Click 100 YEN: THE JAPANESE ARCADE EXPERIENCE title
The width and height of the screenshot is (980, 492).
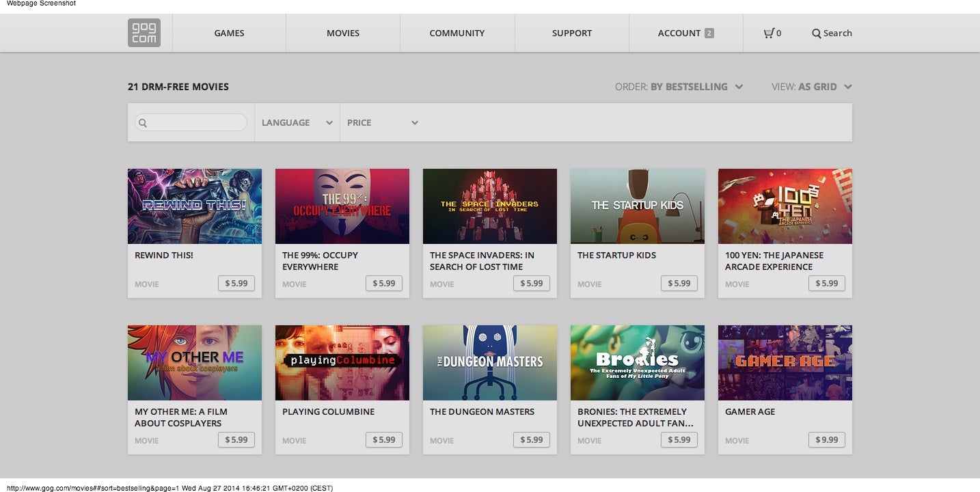click(x=774, y=261)
